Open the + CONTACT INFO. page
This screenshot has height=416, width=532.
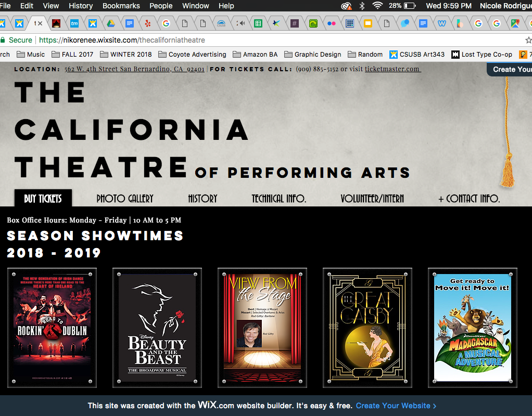pyautogui.click(x=469, y=198)
